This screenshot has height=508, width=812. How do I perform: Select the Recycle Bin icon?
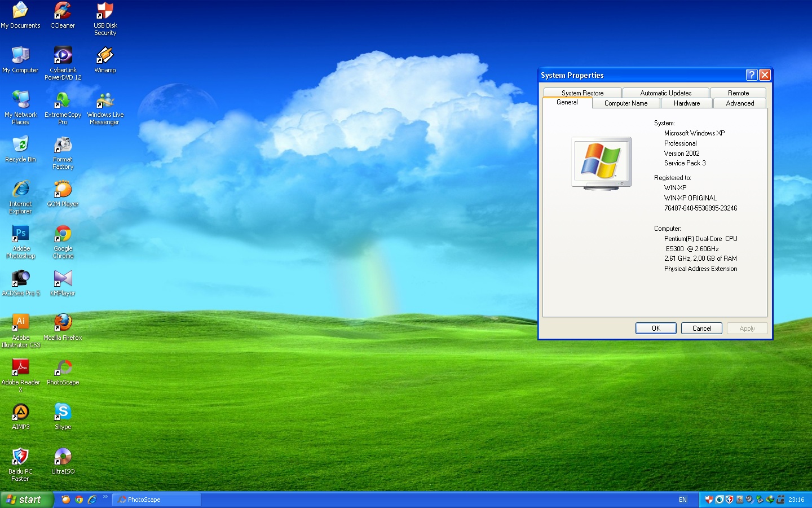pos(20,149)
